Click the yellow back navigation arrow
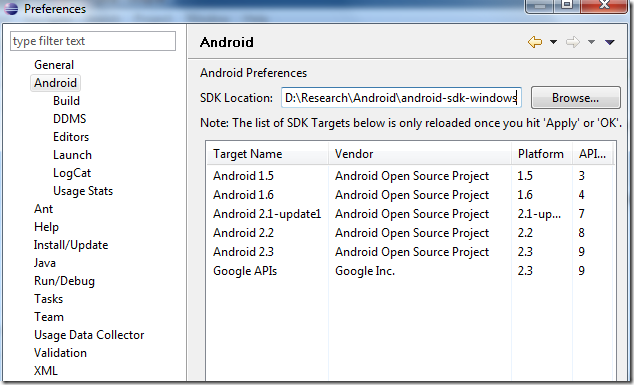Image resolution: width=634 pixels, height=385 pixels. click(535, 42)
